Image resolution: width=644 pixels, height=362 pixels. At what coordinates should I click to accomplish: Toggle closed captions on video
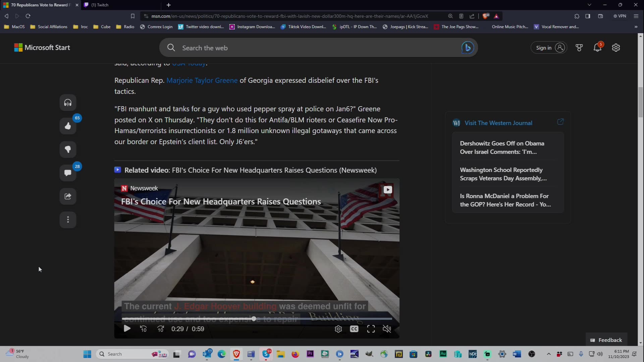pyautogui.click(x=354, y=329)
